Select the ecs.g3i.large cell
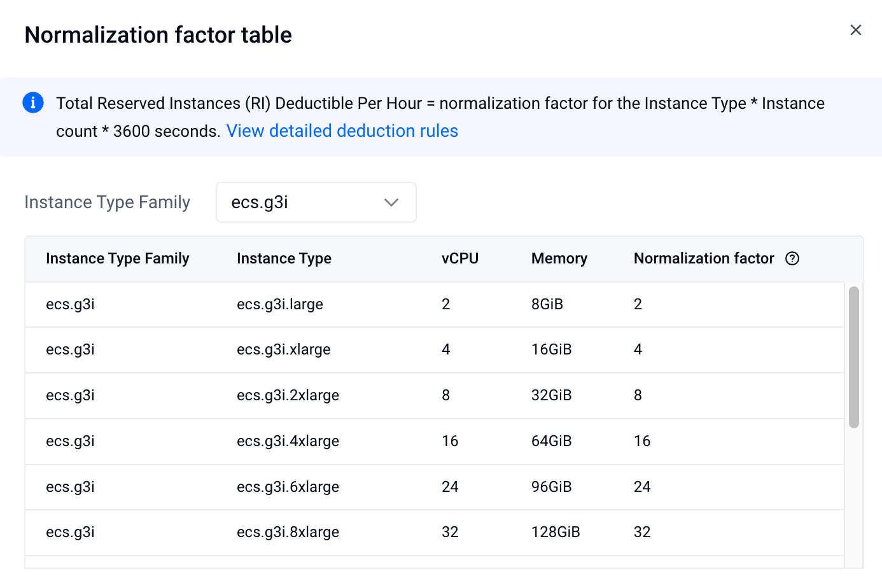This screenshot has width=882, height=588. [x=280, y=304]
